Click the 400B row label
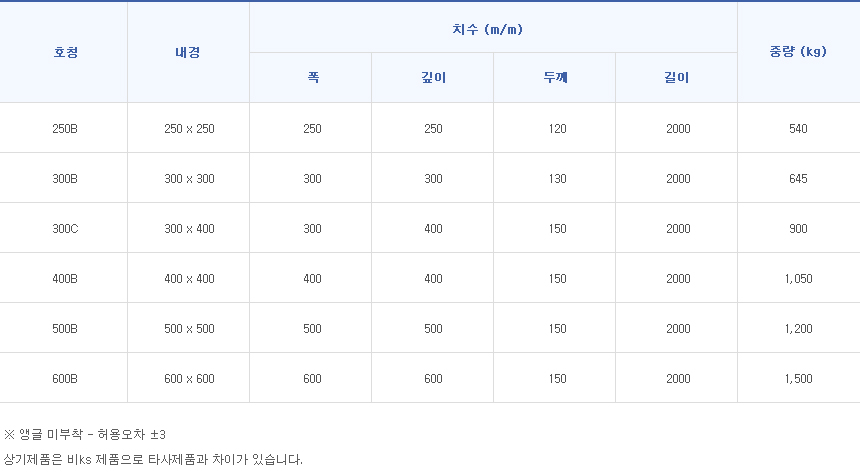 [65, 279]
